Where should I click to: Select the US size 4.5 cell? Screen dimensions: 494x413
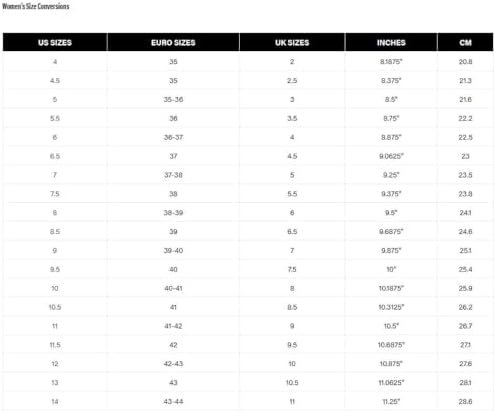tap(55, 81)
